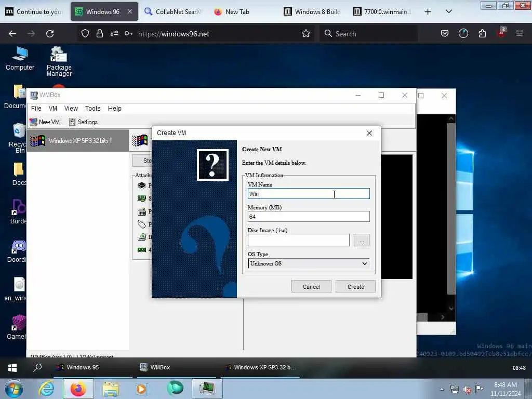Screen dimensions: 532x399
Task: Open the File menu in WMBox
Action: (x=36, y=108)
